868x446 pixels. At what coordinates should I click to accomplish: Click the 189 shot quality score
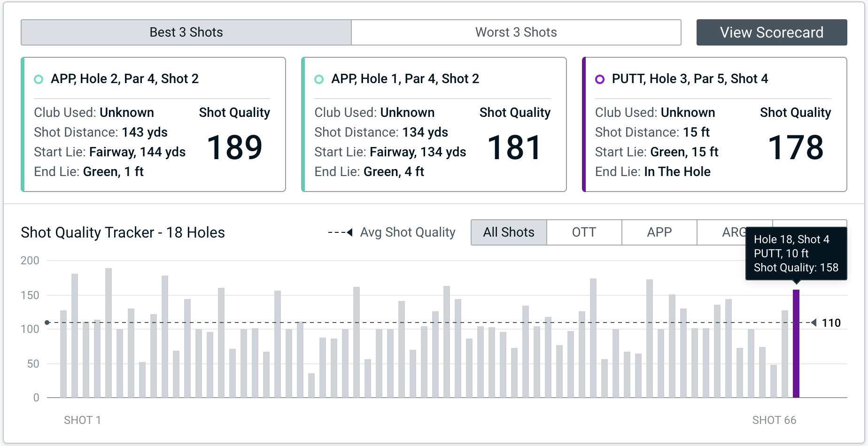[234, 147]
